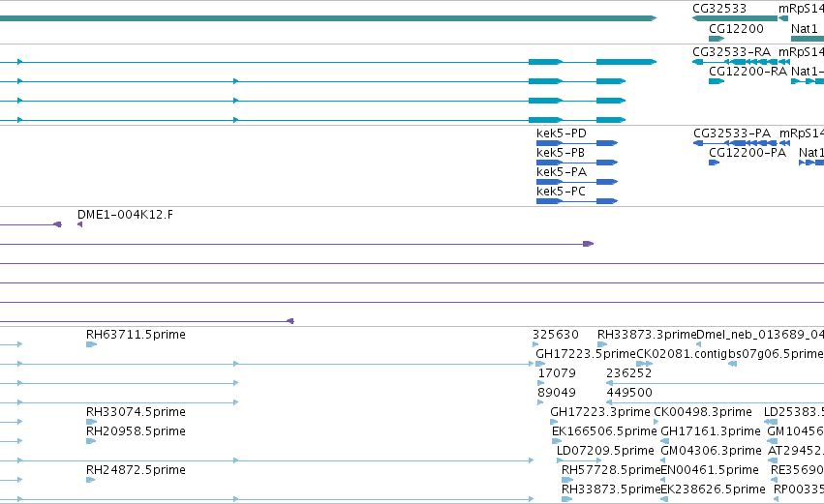This screenshot has width=824, height=504.
Task: Select the CG12200 gene arrow glyph
Action: [x=717, y=39]
